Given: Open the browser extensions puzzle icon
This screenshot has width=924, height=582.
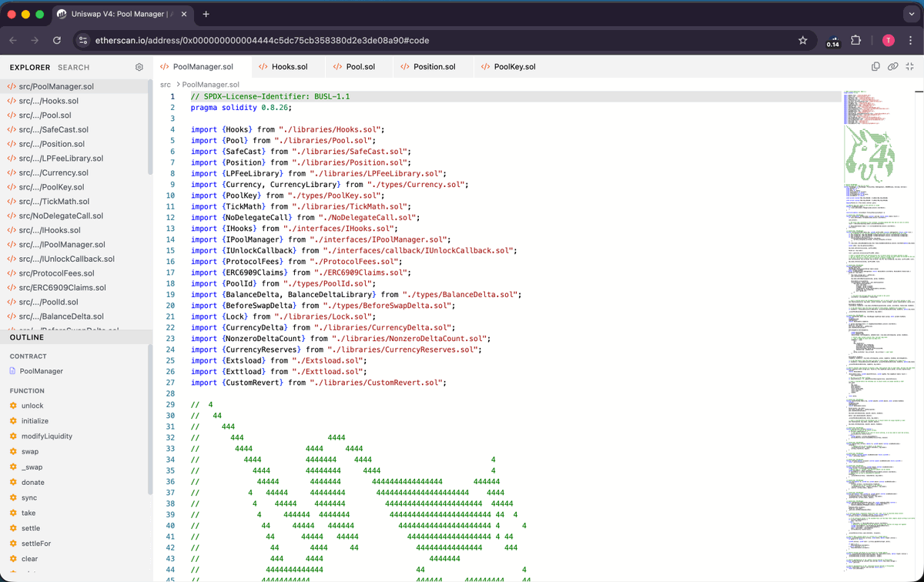Looking at the screenshot, I should pos(855,39).
